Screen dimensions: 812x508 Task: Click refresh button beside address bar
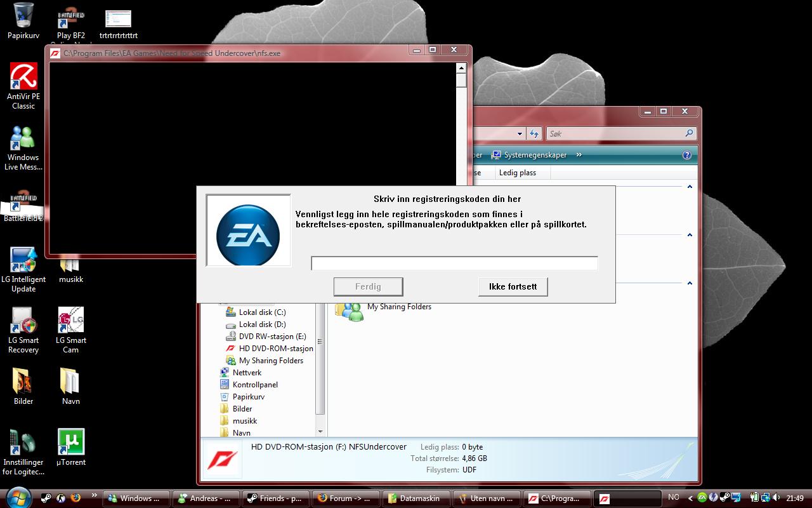pos(534,133)
